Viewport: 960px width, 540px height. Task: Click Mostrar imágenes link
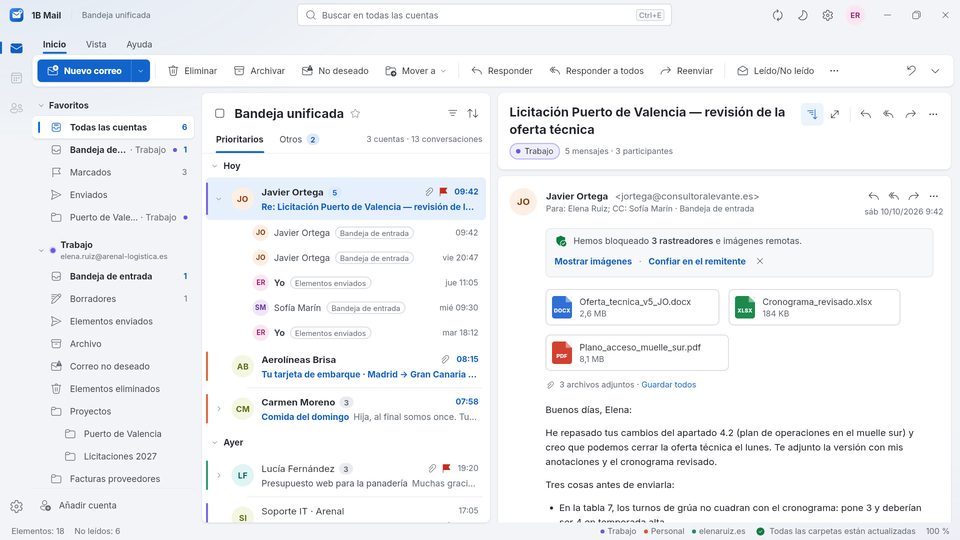[593, 261]
